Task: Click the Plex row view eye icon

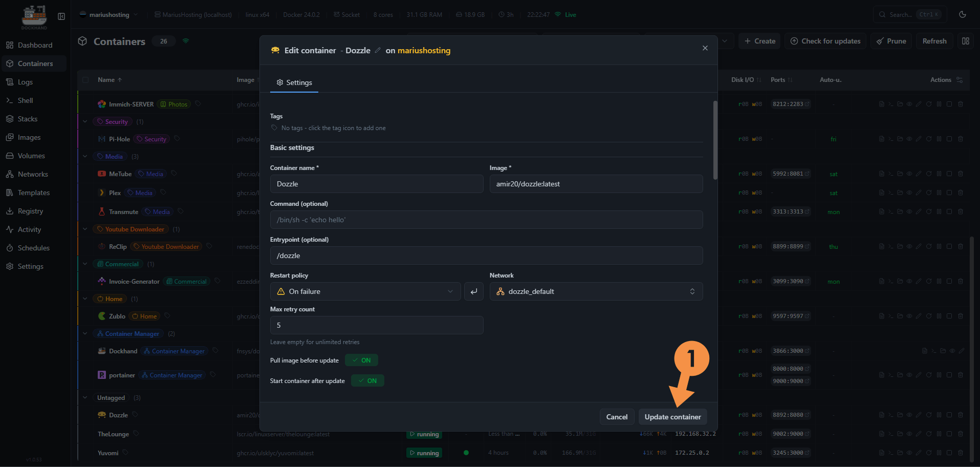Action: tap(909, 193)
